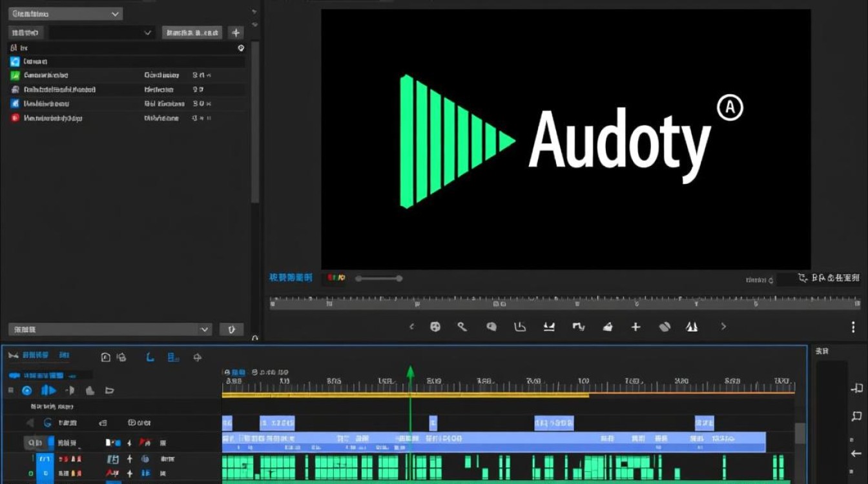This screenshot has height=484, width=868.
Task: Click the slider handle below the preview
Action: [x=399, y=278]
